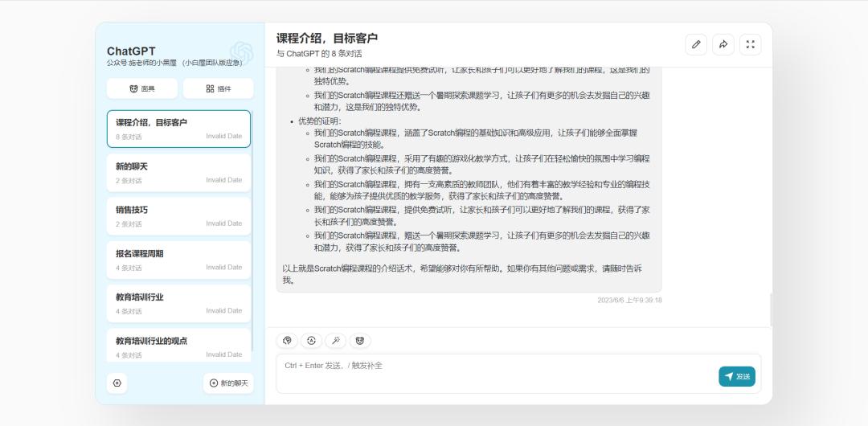Click the edit pencil icon in header

[696, 45]
